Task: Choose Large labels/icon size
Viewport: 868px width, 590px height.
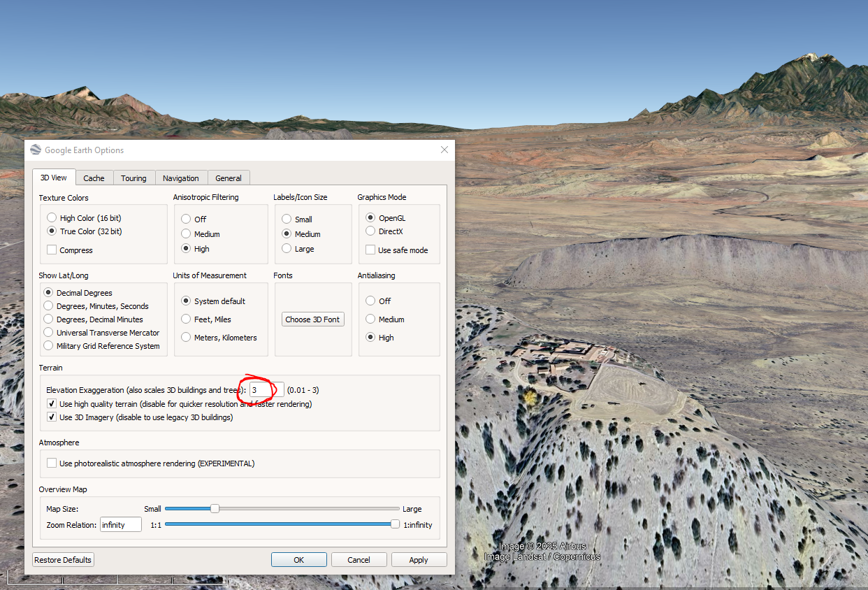Action: 287,248
